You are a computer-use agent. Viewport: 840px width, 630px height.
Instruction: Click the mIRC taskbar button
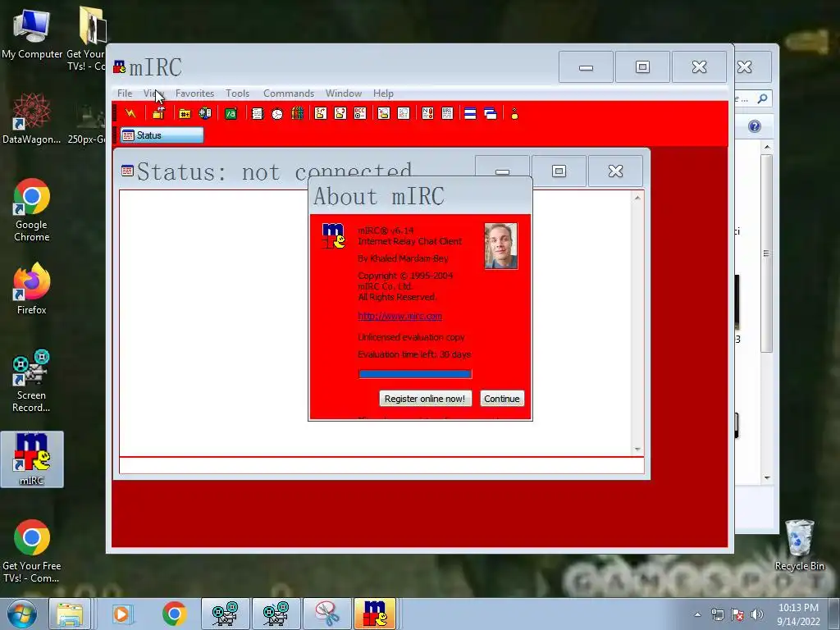[375, 614]
